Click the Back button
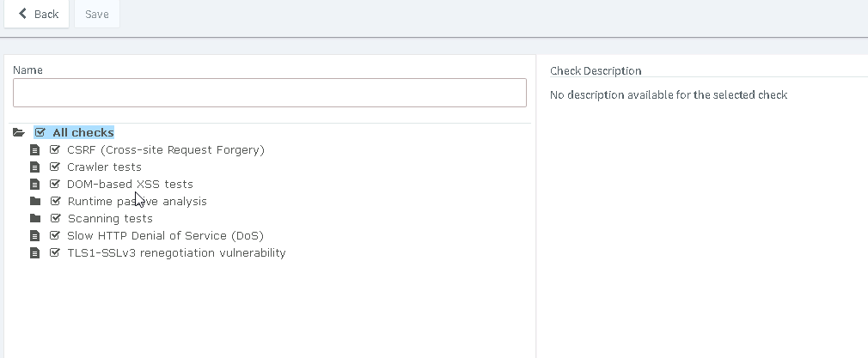868x358 pixels. tap(37, 14)
